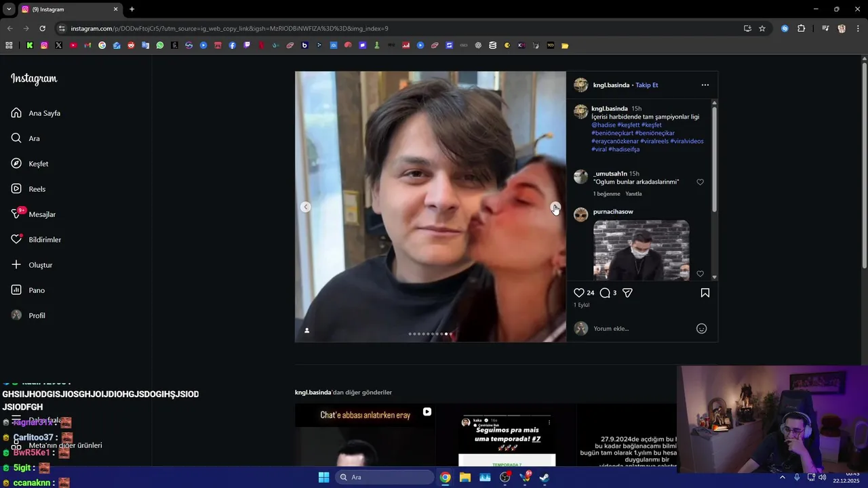Click the comment bubble icon
Viewport: 868px width, 488px height.
pos(605,293)
